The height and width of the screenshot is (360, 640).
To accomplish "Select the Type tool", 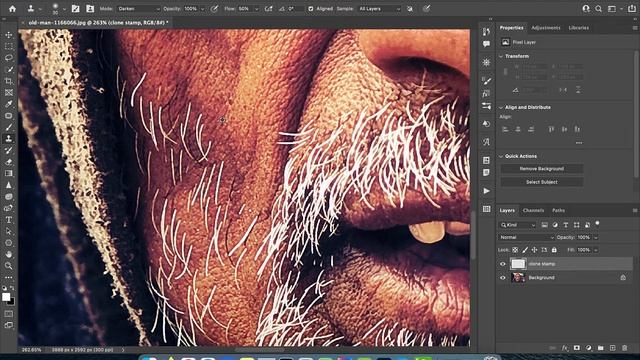I will pyautogui.click(x=9, y=220).
